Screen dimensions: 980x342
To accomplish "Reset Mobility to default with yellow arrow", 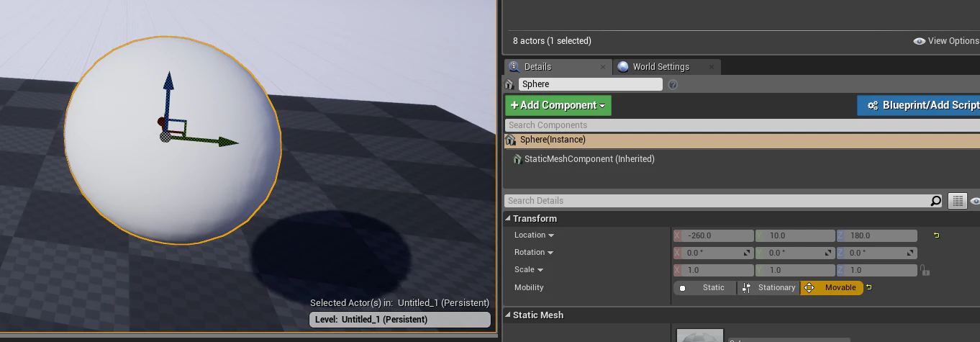I will (868, 287).
